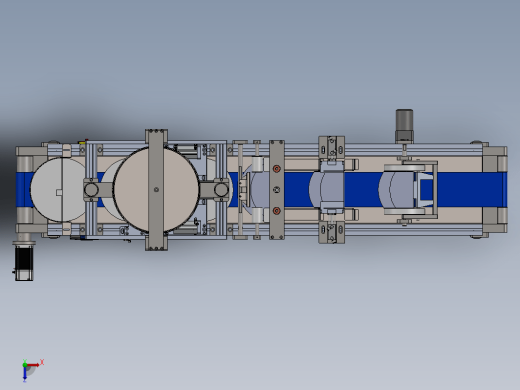Select the vertical plate crossing the large disc
This screenshot has height=390, width=520.
tap(156, 190)
